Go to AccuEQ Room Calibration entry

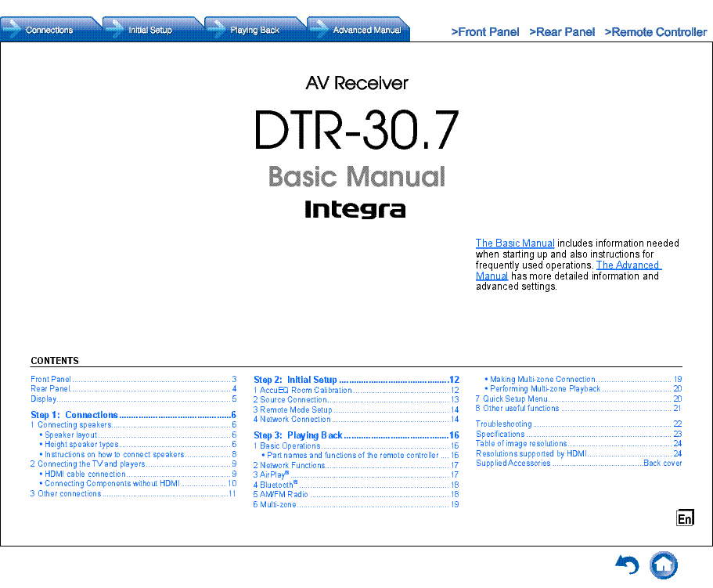point(305,390)
